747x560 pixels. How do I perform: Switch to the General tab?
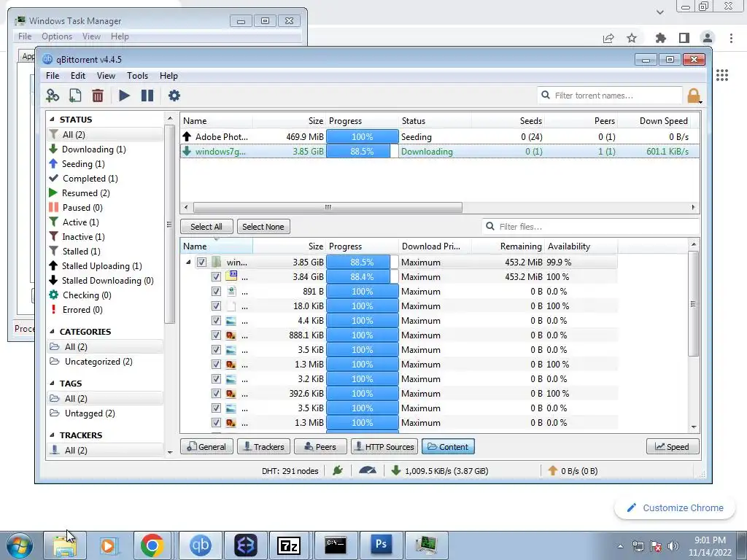click(206, 447)
